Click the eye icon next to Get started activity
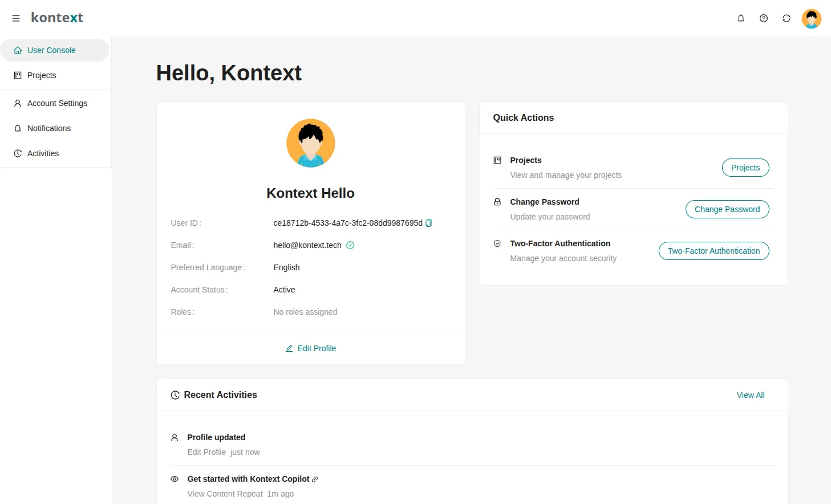This screenshot has height=504, width=831. pyautogui.click(x=175, y=479)
